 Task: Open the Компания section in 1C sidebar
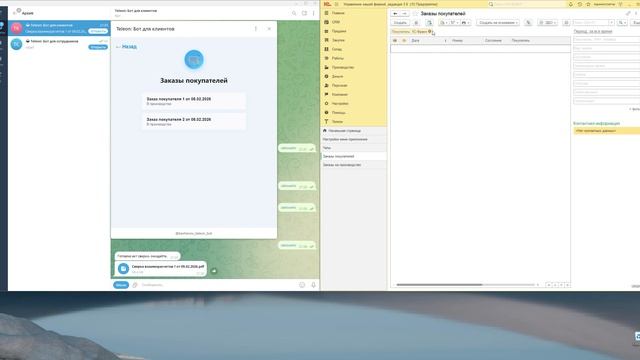click(x=340, y=94)
